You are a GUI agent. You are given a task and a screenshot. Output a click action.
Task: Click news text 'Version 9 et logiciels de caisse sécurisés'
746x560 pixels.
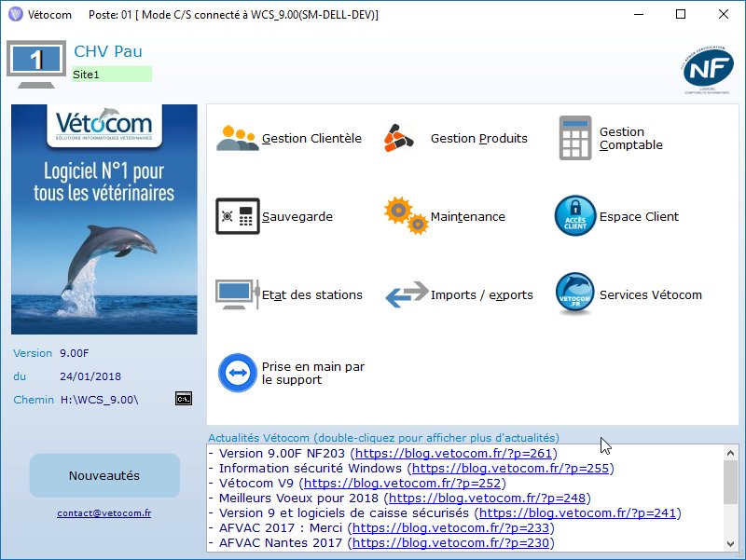[343, 512]
